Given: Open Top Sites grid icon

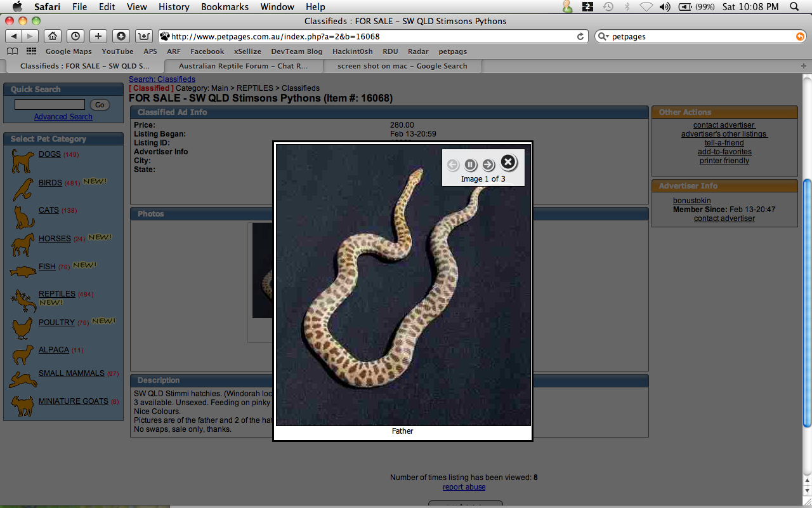Looking at the screenshot, I should click(x=31, y=51).
